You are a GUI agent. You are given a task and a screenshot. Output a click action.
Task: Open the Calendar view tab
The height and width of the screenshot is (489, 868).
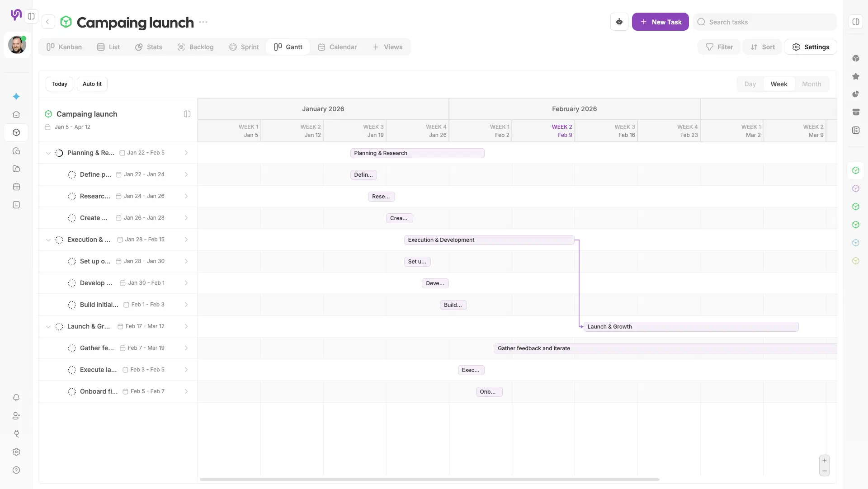337,47
